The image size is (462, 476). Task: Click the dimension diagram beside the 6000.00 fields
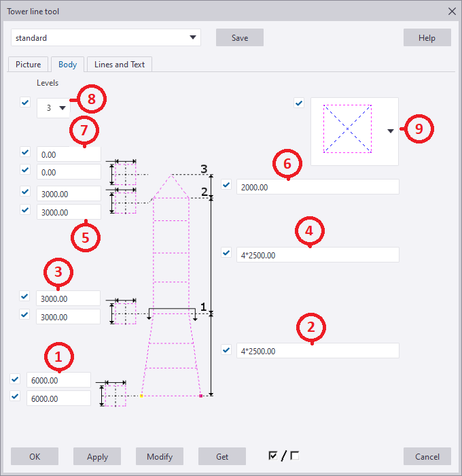(114, 393)
